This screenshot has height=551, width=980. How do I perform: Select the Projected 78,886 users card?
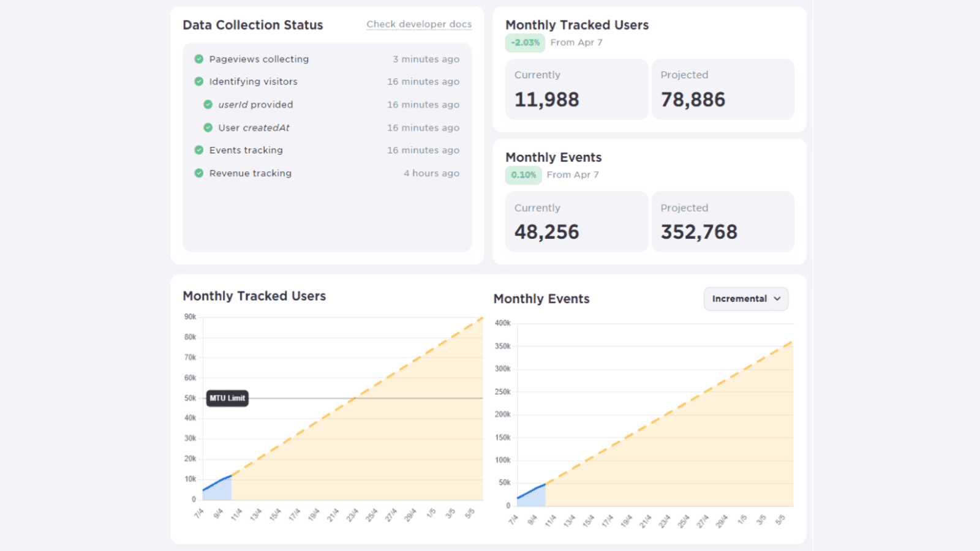[722, 89]
